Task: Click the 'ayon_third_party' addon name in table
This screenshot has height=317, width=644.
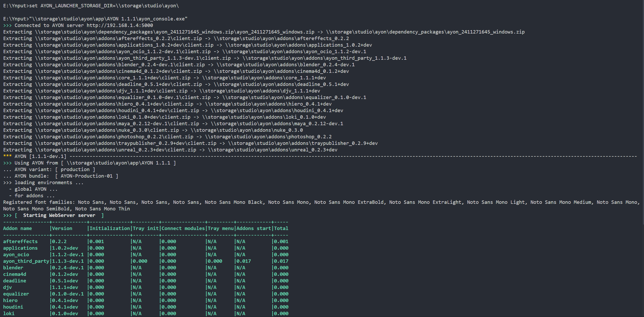Action: (x=26, y=261)
